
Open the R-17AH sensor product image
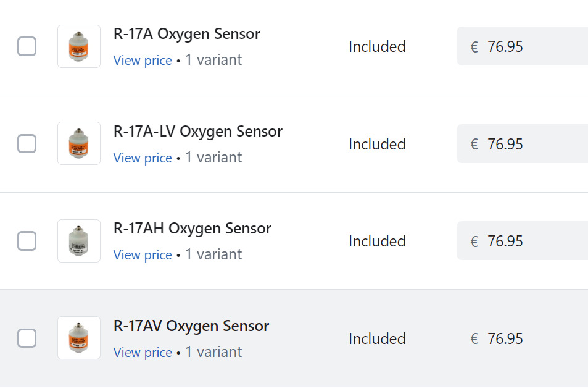click(79, 241)
